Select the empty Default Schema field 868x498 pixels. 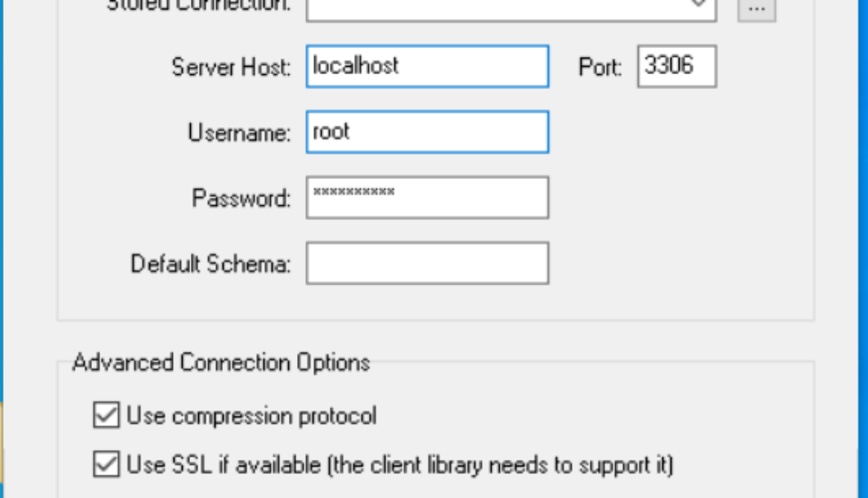click(427, 263)
